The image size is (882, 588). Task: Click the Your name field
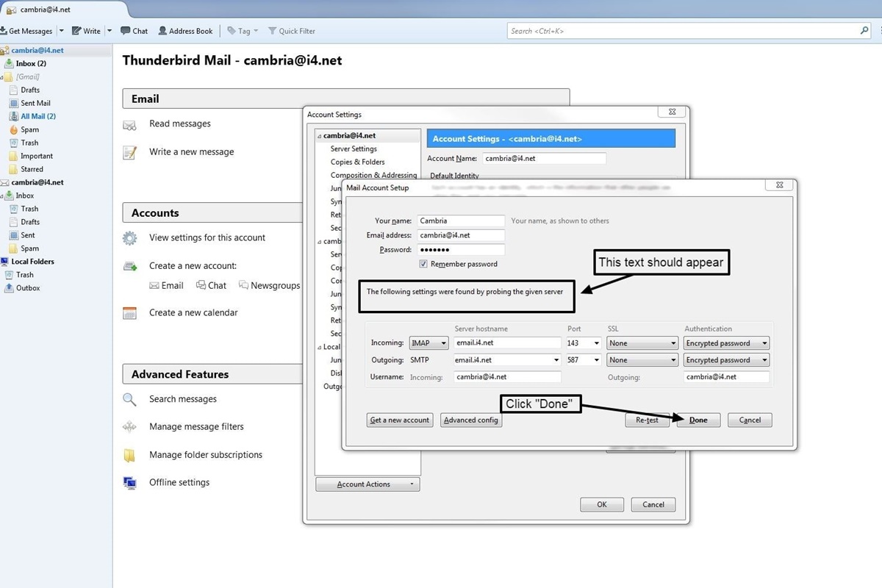click(x=461, y=220)
